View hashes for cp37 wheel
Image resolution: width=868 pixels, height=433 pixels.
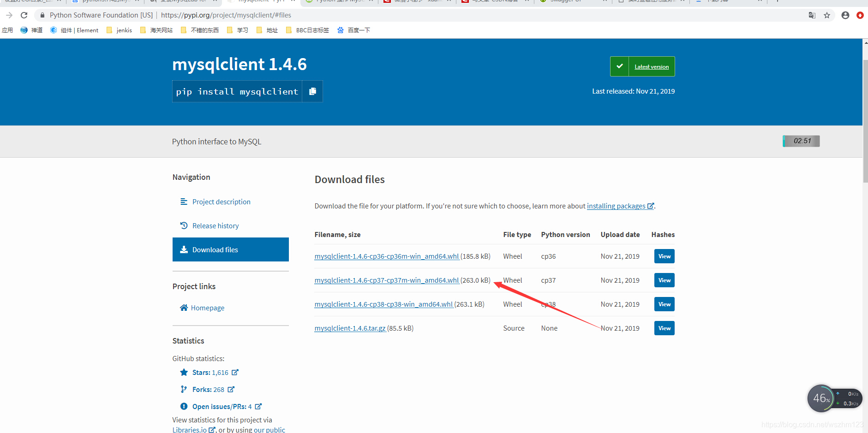(664, 280)
